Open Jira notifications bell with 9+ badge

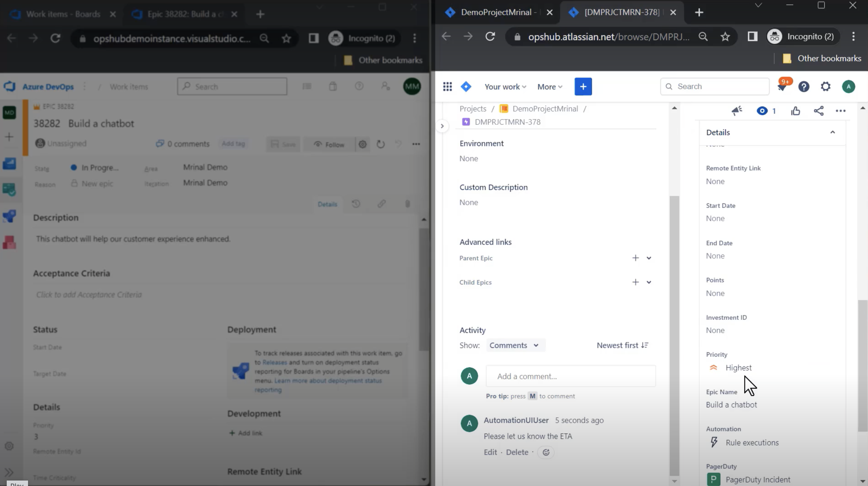782,86
